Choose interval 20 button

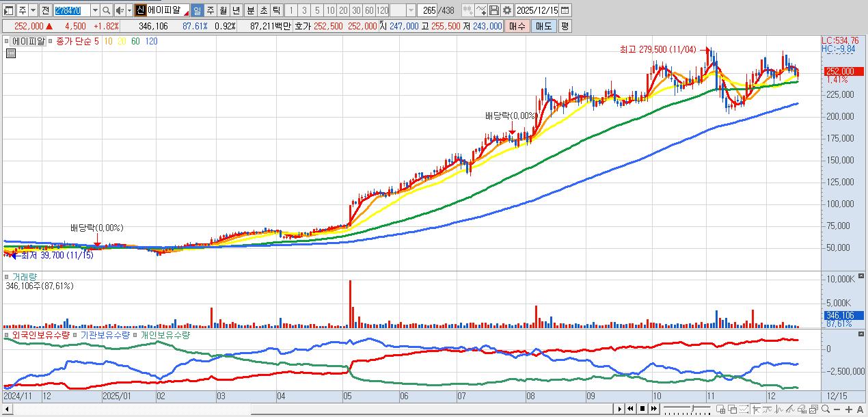(343, 10)
